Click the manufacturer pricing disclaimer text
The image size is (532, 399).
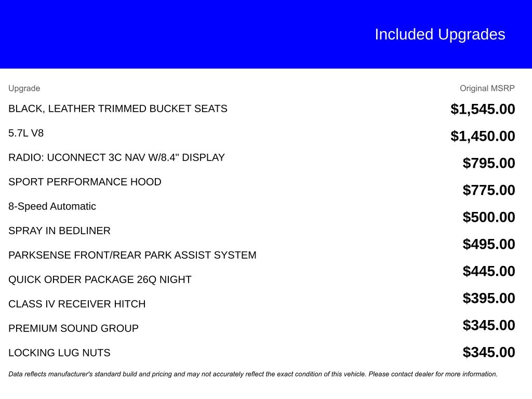click(252, 374)
